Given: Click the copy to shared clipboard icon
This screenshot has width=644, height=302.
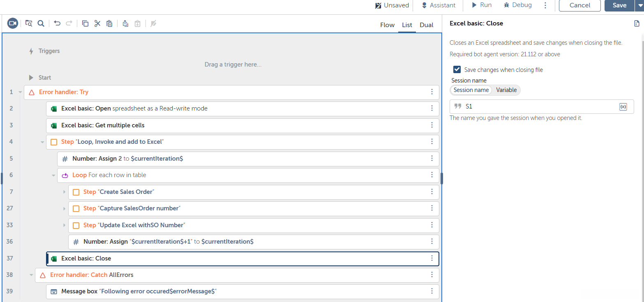Looking at the screenshot, I should (125, 23).
